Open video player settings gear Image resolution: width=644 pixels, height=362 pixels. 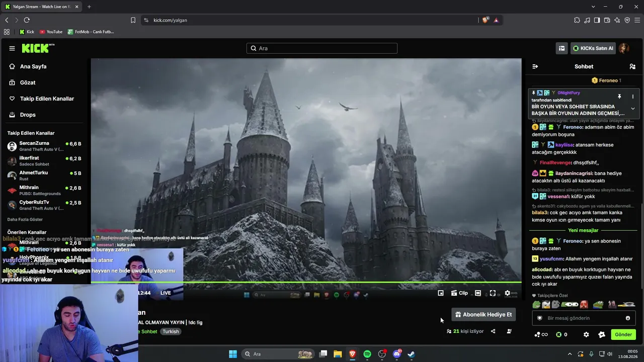[507, 293]
